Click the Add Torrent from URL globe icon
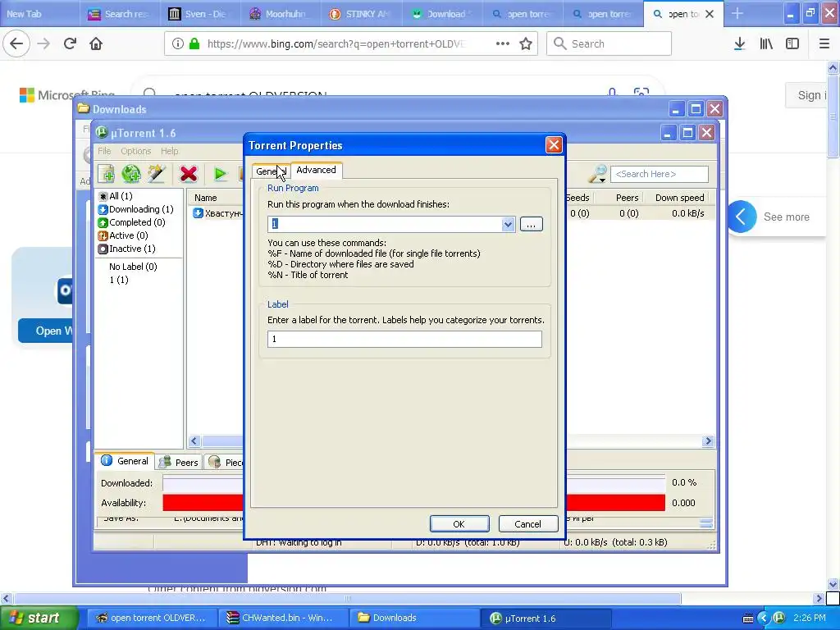Screen dimensions: 840x630 tap(130, 174)
